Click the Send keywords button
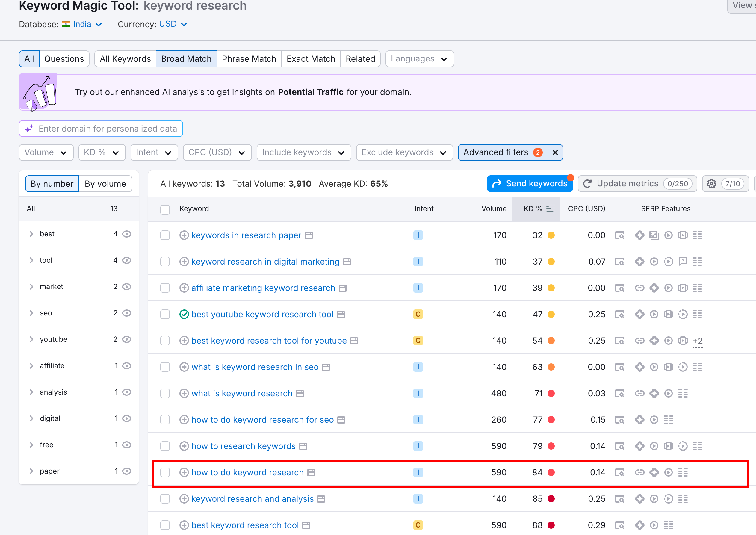 click(x=530, y=184)
